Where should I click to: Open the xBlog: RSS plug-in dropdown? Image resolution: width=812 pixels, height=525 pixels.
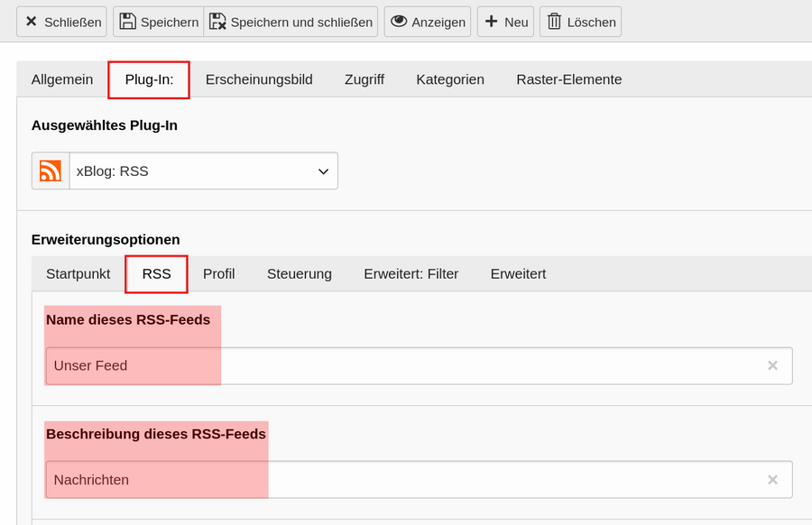pos(185,170)
